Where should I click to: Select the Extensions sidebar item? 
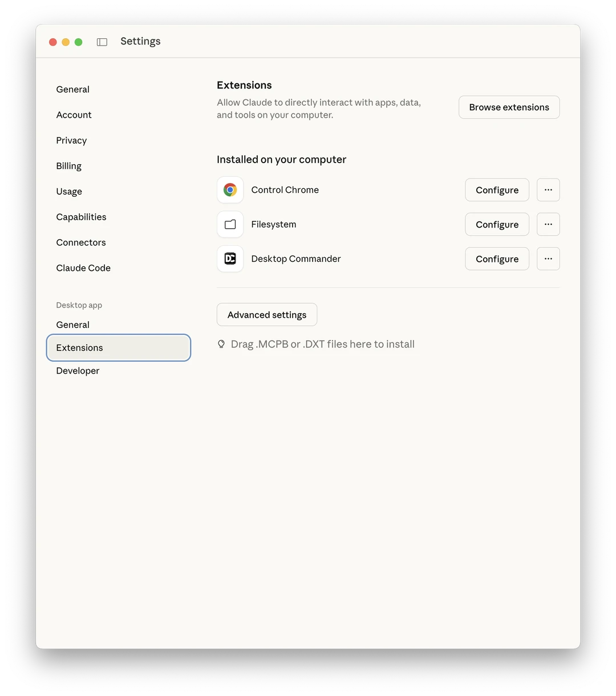[x=119, y=348]
